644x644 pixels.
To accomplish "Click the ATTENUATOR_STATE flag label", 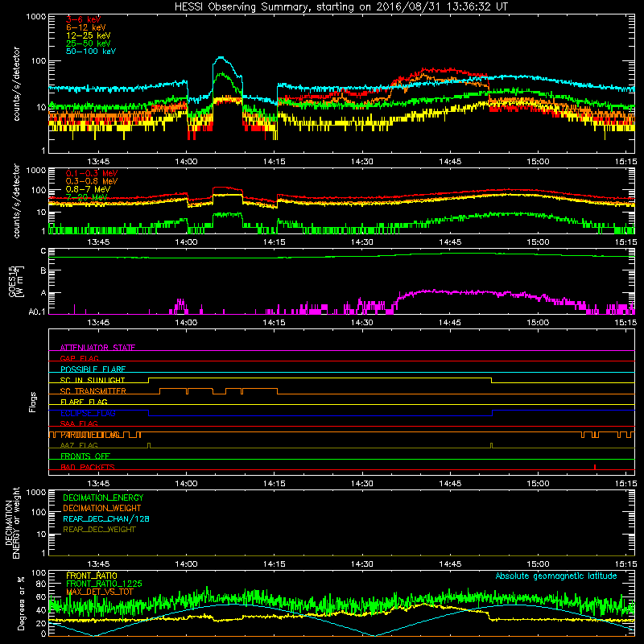I will click(97, 348).
